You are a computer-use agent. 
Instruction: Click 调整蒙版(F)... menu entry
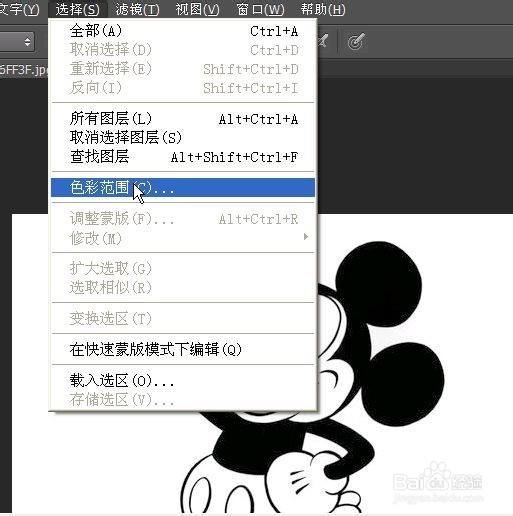[183, 219]
